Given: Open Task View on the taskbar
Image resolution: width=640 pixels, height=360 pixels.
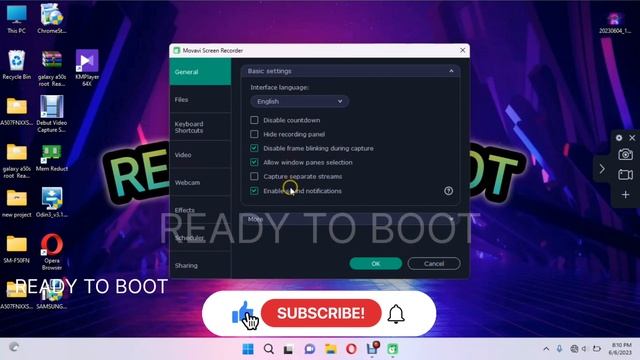Looking at the screenshot, I should (x=289, y=349).
